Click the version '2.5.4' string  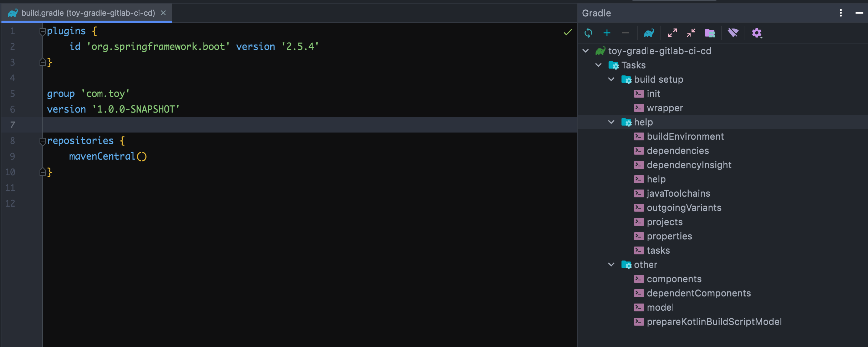point(300,47)
